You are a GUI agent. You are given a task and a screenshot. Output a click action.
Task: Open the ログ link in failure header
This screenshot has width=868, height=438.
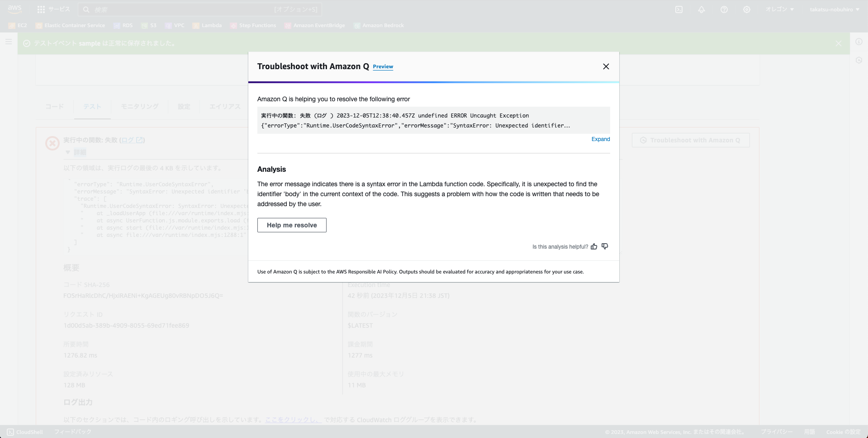coord(132,140)
